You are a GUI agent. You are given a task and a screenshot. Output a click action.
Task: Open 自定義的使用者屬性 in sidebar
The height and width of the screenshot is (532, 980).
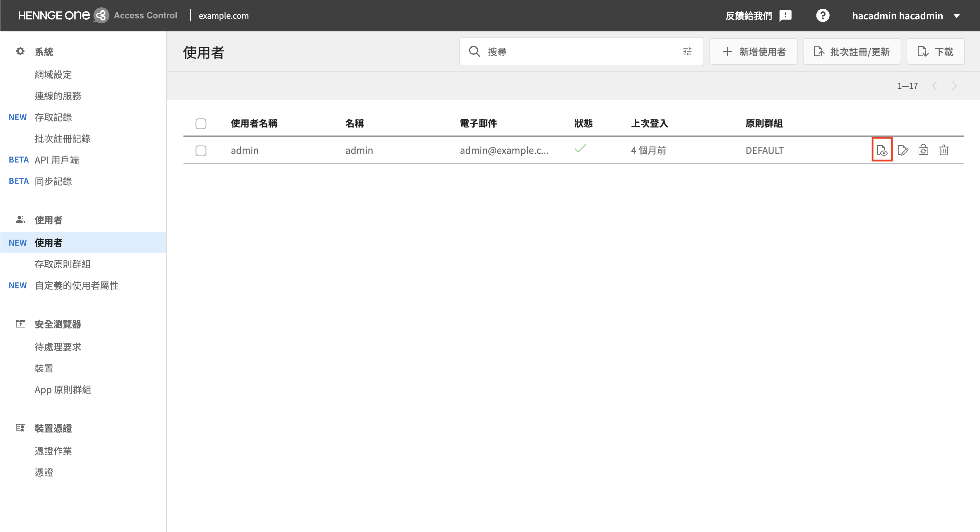(x=76, y=285)
